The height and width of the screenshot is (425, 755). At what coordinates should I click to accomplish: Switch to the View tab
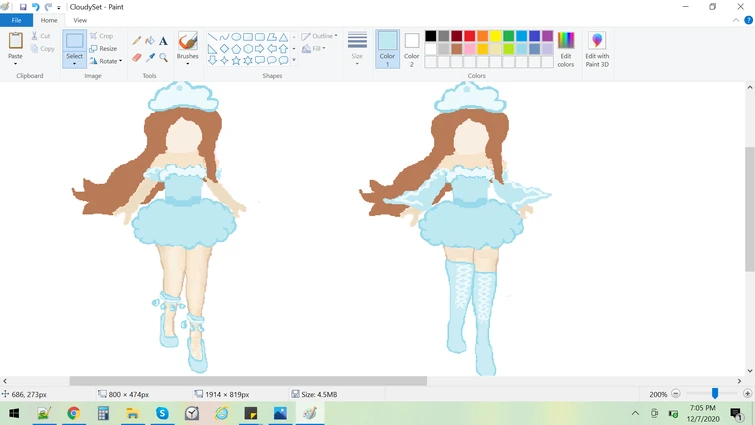(x=80, y=20)
